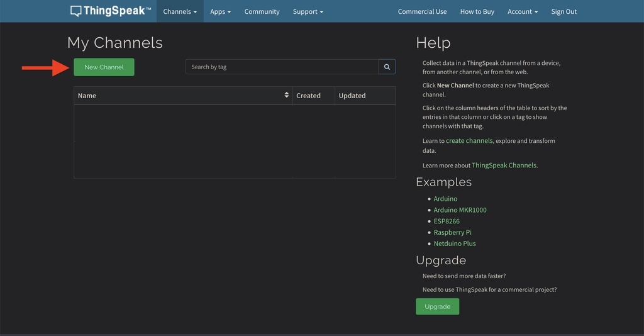Screen dimensions: 644x336
Task: Open the Channels dropdown menu
Action: (x=180, y=11)
